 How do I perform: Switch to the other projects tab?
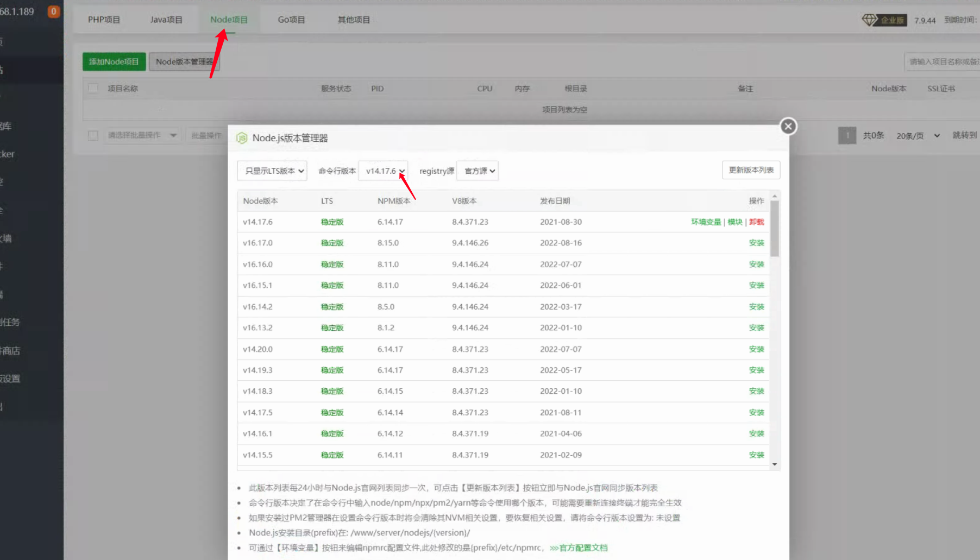354,20
